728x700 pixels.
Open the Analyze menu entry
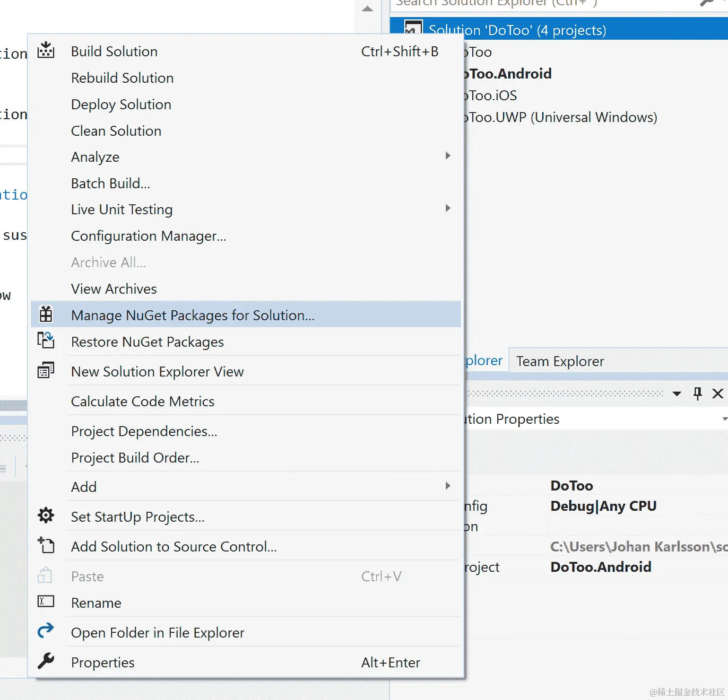pos(246,157)
